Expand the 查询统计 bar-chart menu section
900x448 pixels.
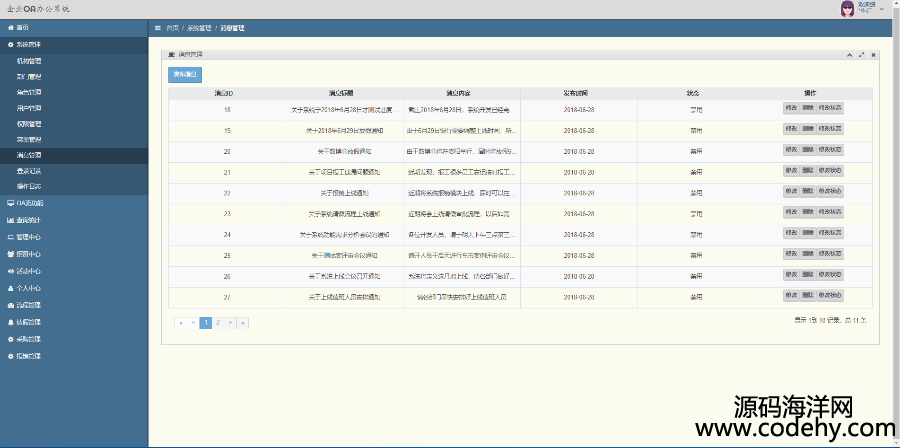[74, 220]
